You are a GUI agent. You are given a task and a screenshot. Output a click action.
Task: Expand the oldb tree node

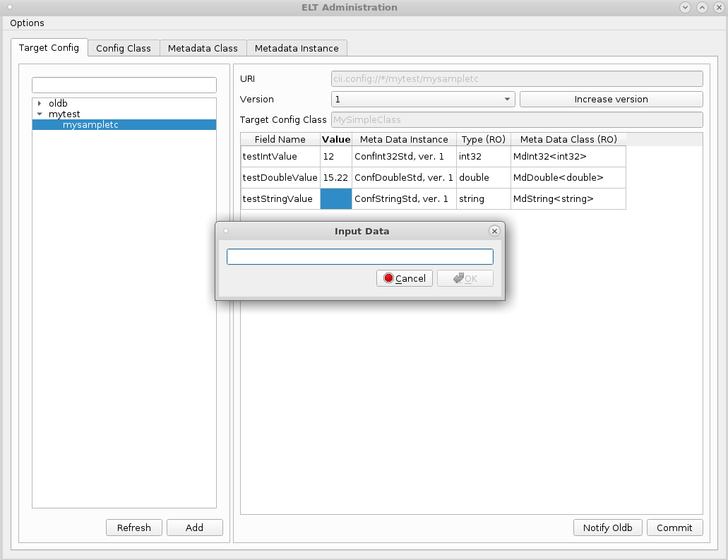(40, 104)
